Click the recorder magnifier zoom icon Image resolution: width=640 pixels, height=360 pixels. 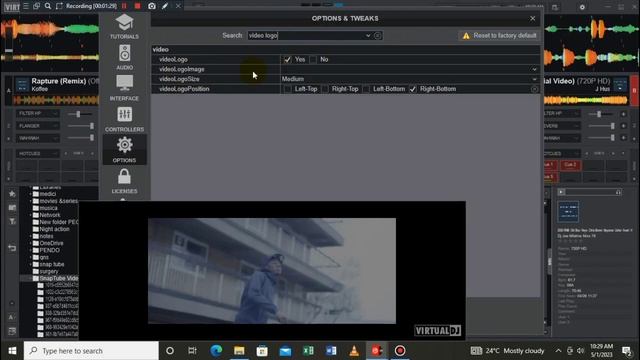tap(48, 6)
